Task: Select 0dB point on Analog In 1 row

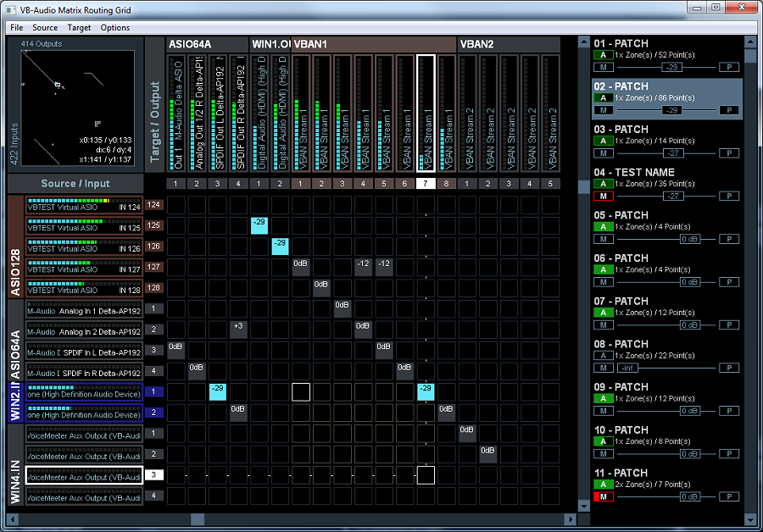Action: pos(343,308)
